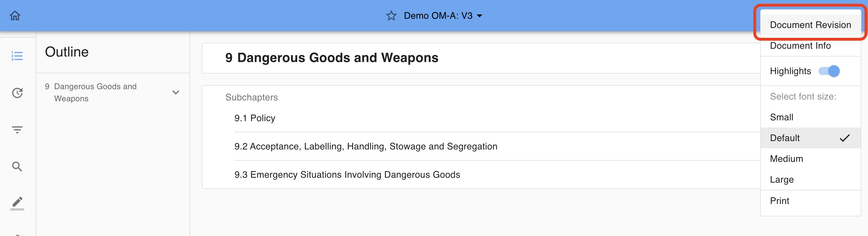Open the search magnifier icon in sidebar
This screenshot has height=236, width=868.
point(17,166)
